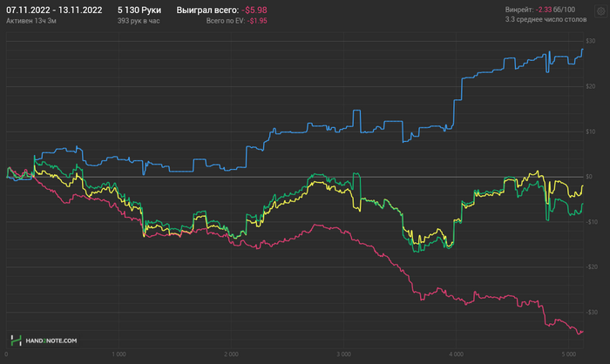The height and width of the screenshot is (364, 610).
Task: Click the 1 000 x-axis label
Action: point(119,354)
